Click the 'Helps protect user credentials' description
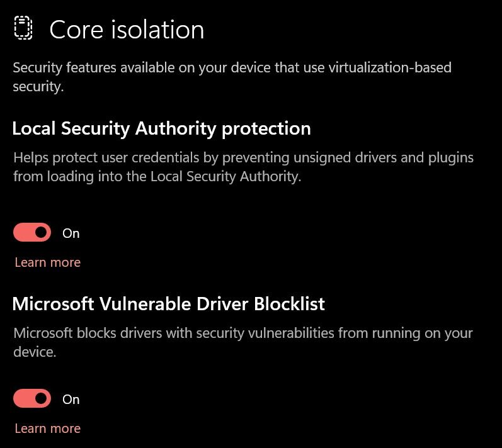 click(x=243, y=167)
